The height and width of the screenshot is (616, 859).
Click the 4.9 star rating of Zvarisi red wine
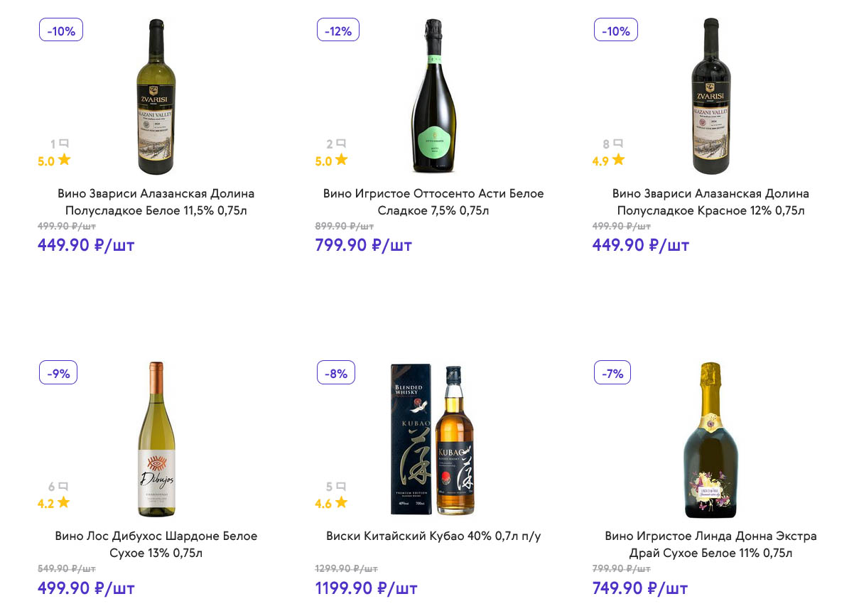click(x=608, y=161)
